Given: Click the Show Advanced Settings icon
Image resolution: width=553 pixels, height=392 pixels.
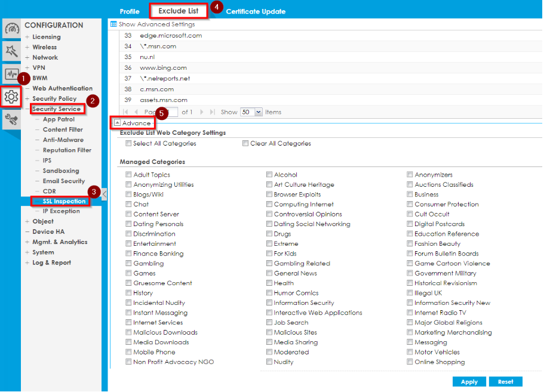Looking at the screenshot, I should (x=113, y=24).
